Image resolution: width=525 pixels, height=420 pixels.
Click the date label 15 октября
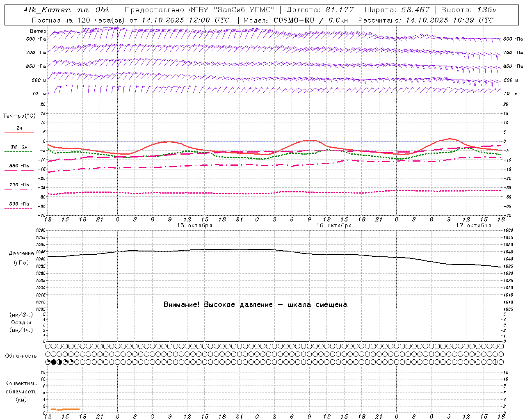tap(194, 226)
